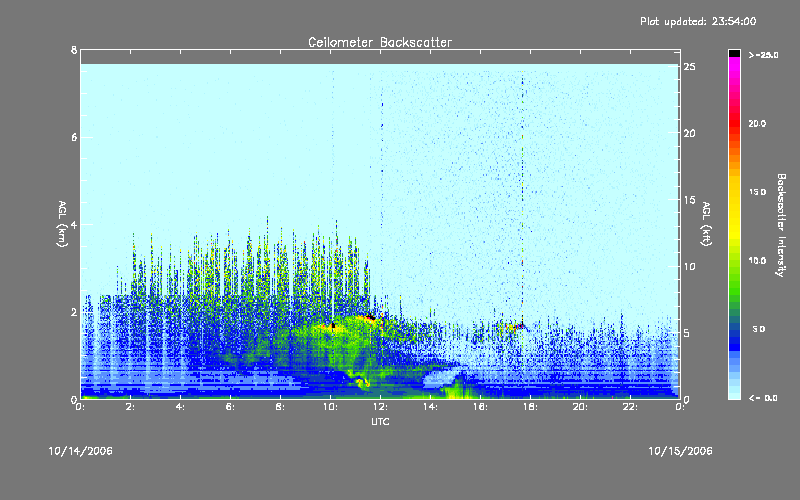800x500 pixels.
Task: Click the "18:" tick on the UTC axis
Action: 531,407
